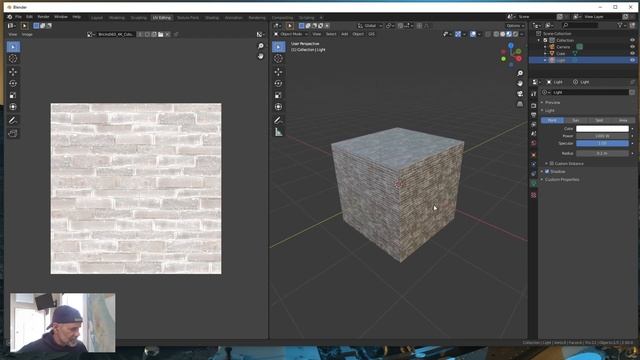Toggle the camera view icon in viewport
The width and height of the screenshot is (640, 360).
[x=520, y=94]
